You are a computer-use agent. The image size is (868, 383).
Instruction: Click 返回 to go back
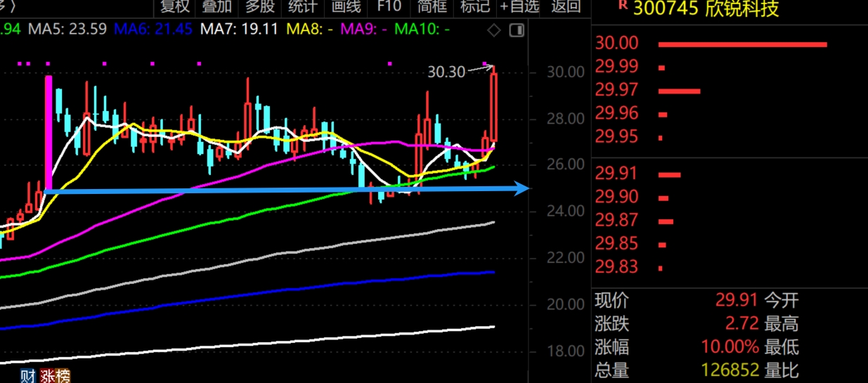pos(566,7)
